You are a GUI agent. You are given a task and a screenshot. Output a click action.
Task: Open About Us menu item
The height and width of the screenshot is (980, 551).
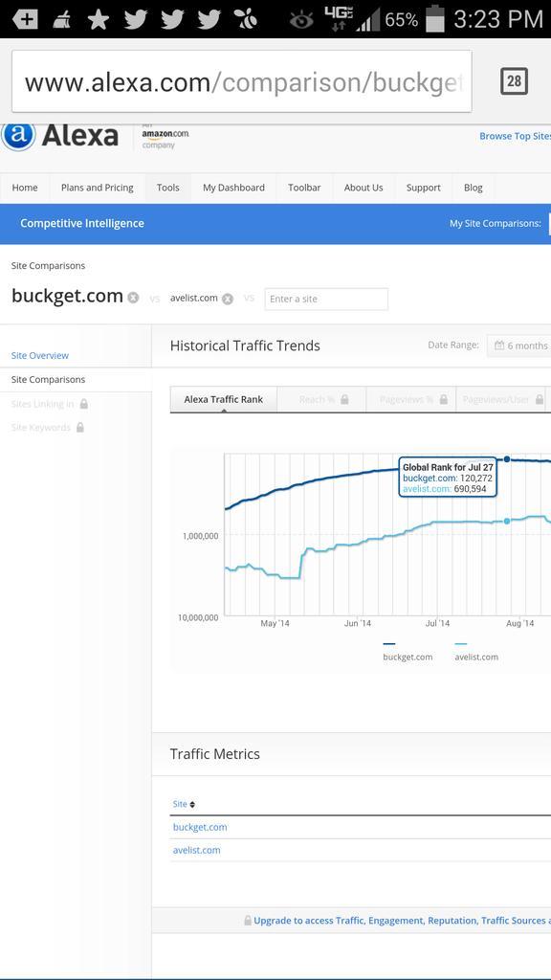point(364,188)
